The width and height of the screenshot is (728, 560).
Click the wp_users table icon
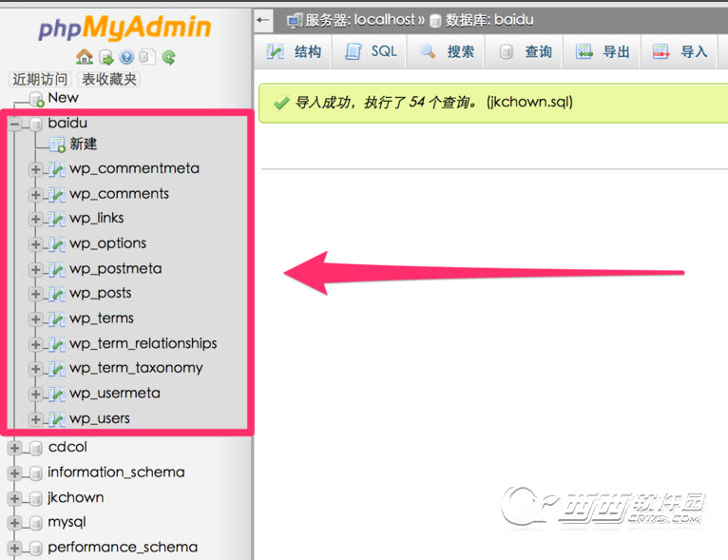pos(56,419)
